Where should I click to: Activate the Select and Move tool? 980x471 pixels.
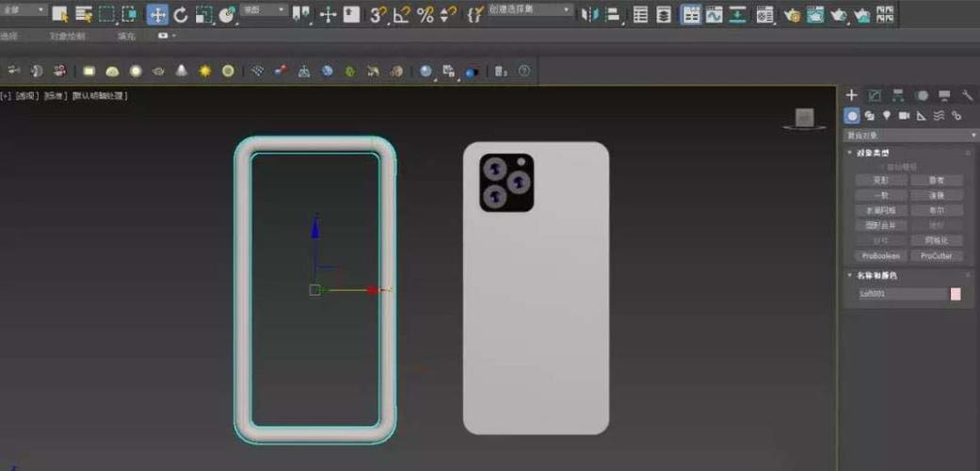[157, 14]
